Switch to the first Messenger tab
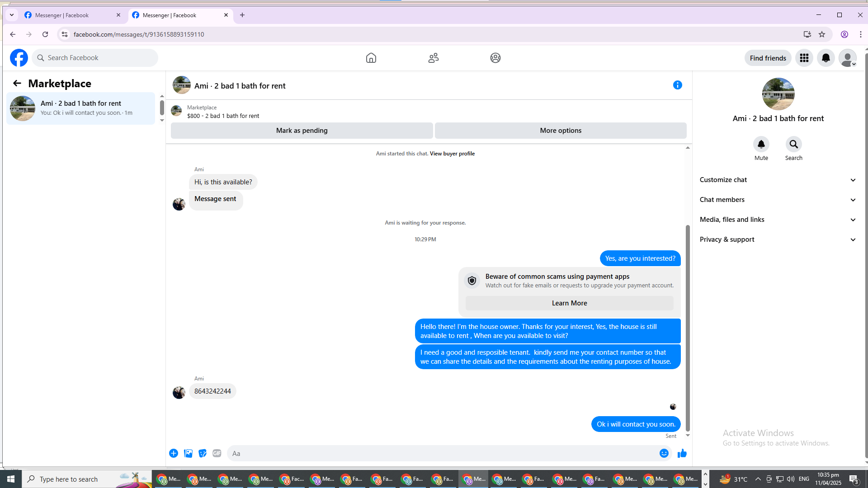This screenshot has width=868, height=488. pos(72,15)
